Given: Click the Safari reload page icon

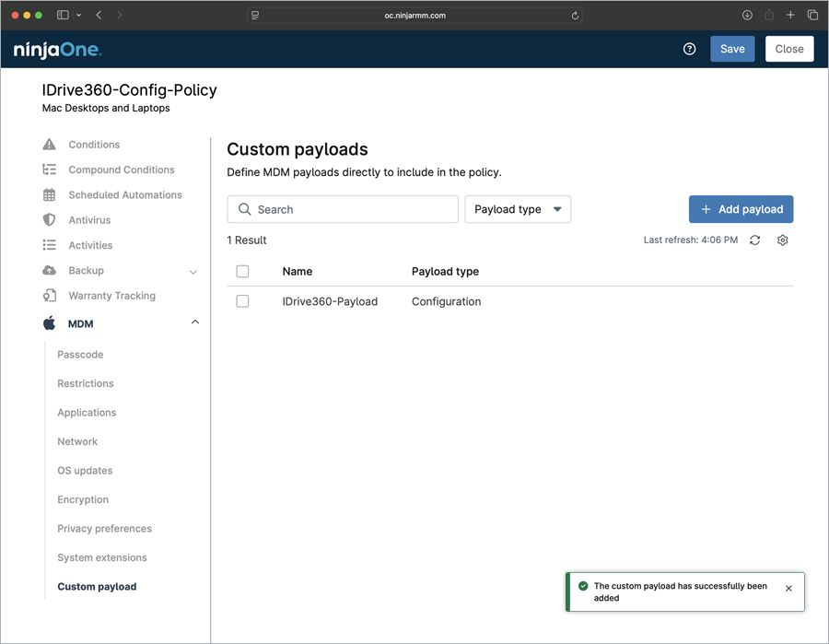Looking at the screenshot, I should (576, 16).
